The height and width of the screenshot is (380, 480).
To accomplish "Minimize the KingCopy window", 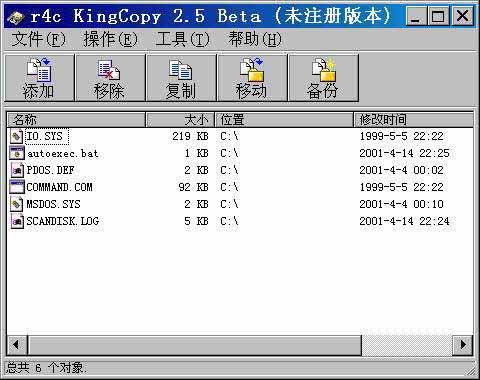I will point(416,16).
